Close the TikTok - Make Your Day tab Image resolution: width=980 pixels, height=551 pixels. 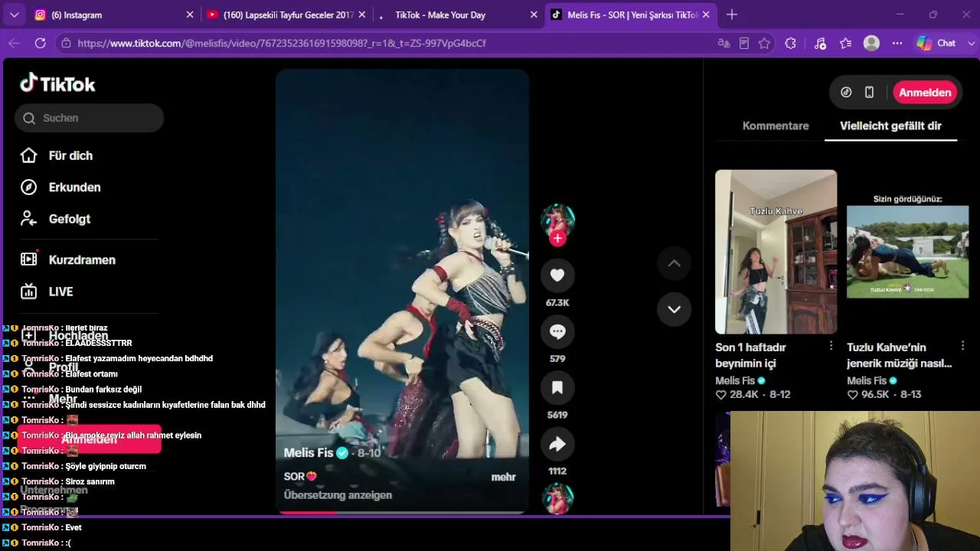click(x=534, y=15)
